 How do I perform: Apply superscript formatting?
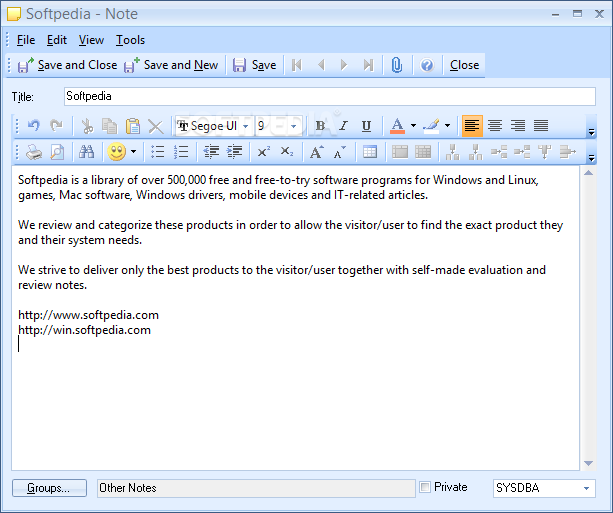[264, 151]
